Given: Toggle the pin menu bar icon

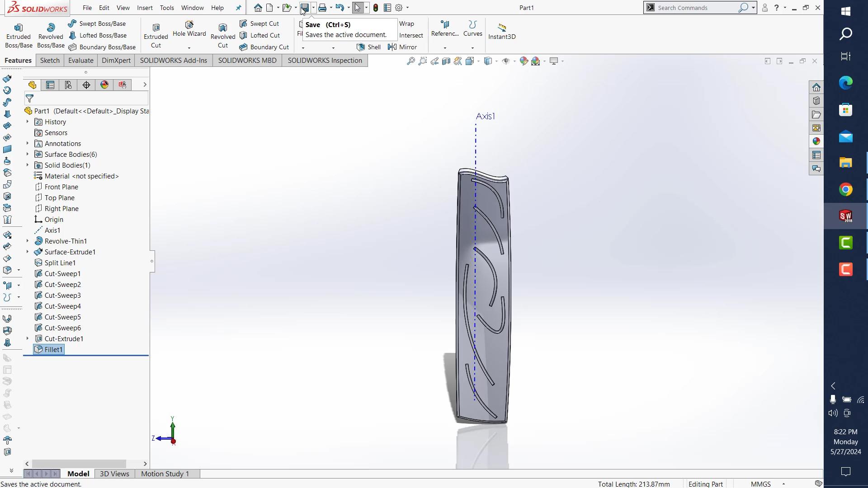Looking at the screenshot, I should [x=238, y=8].
